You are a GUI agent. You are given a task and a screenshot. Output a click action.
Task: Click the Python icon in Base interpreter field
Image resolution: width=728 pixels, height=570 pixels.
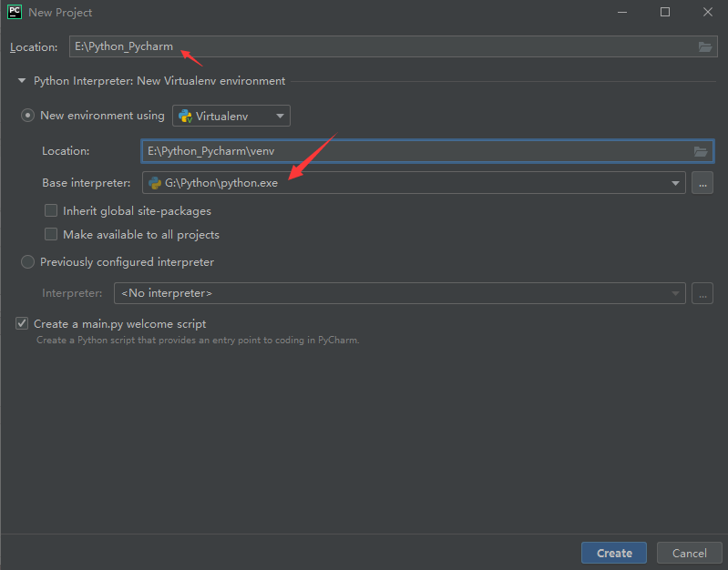point(155,183)
